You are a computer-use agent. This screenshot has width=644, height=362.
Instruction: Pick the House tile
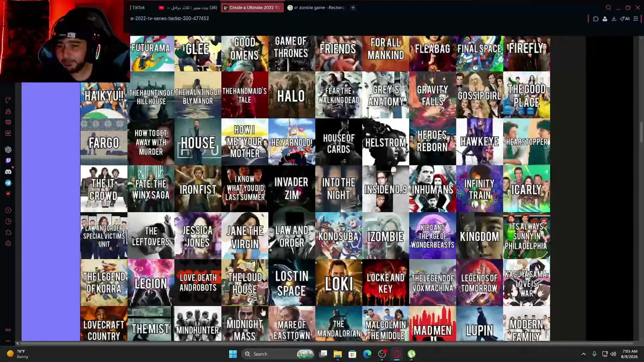[198, 142]
